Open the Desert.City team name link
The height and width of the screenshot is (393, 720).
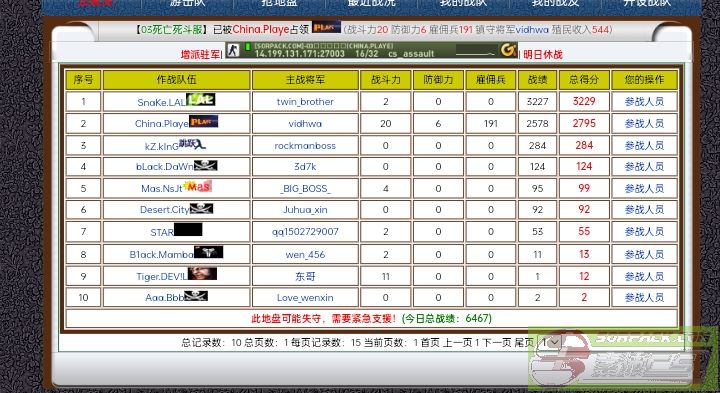[165, 210]
